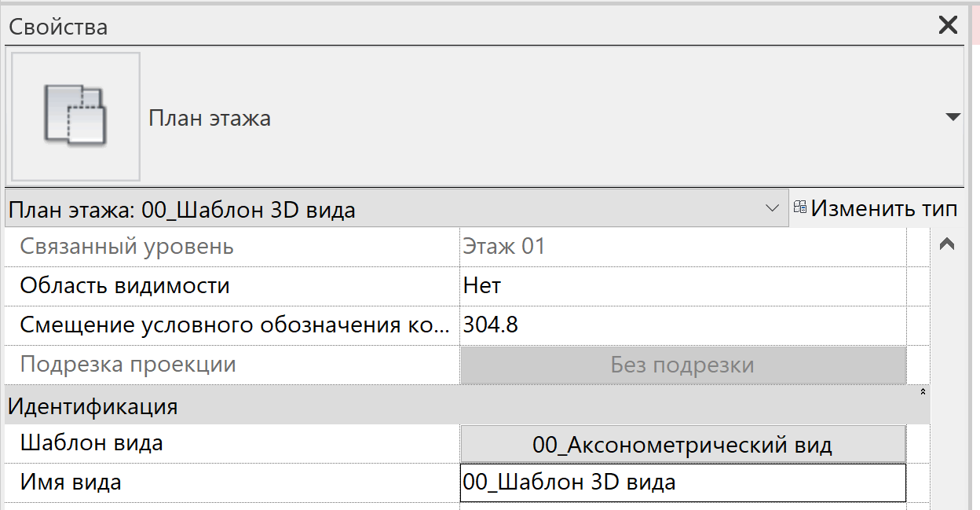The image size is (980, 510).
Task: Open the type selector dropdown arrow
Action: 953,118
